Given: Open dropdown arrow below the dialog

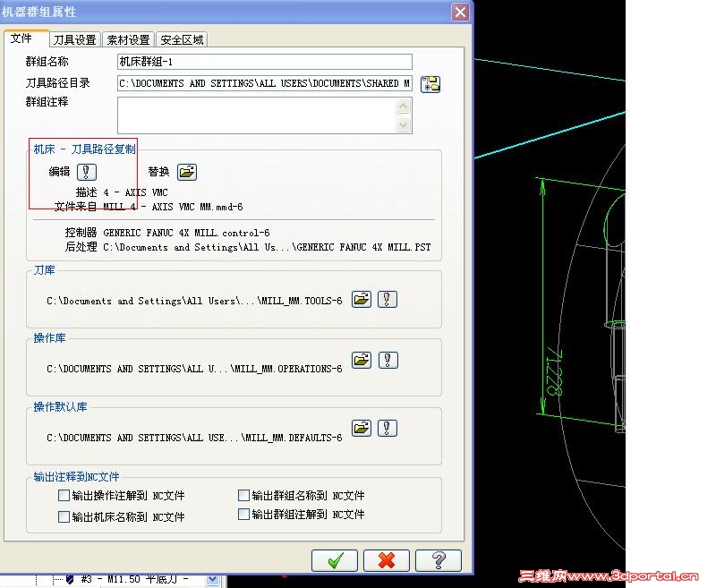Looking at the screenshot, I should click(212, 579).
